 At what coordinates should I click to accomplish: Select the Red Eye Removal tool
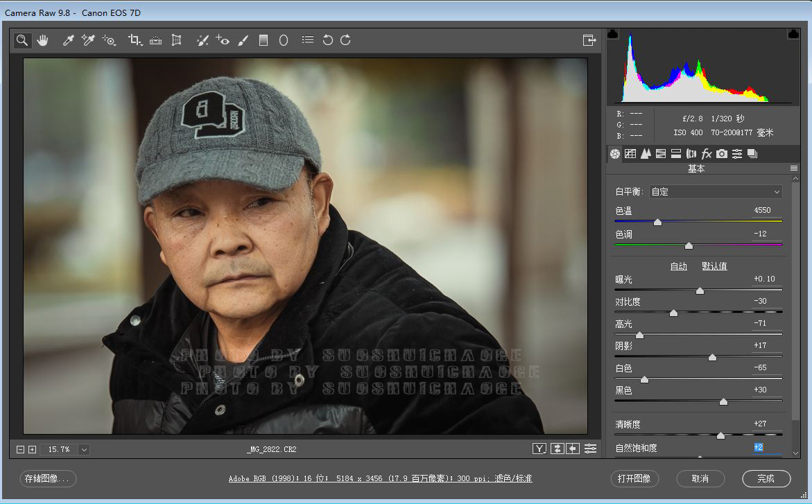(x=222, y=40)
